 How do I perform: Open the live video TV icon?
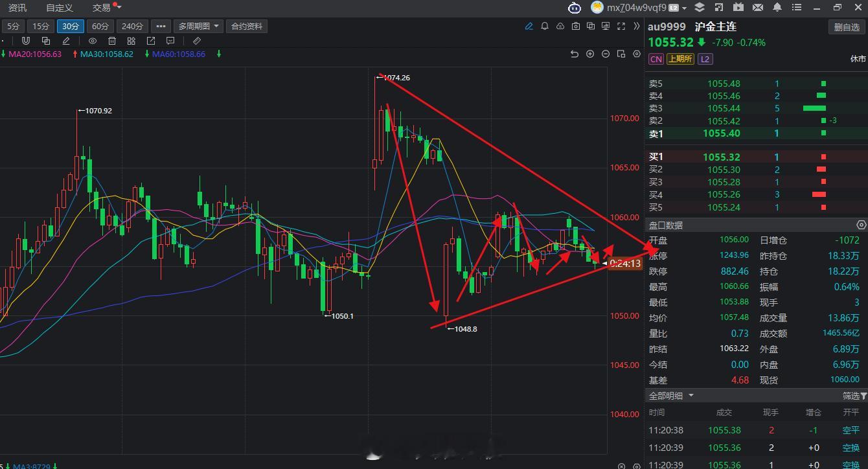pos(738,7)
